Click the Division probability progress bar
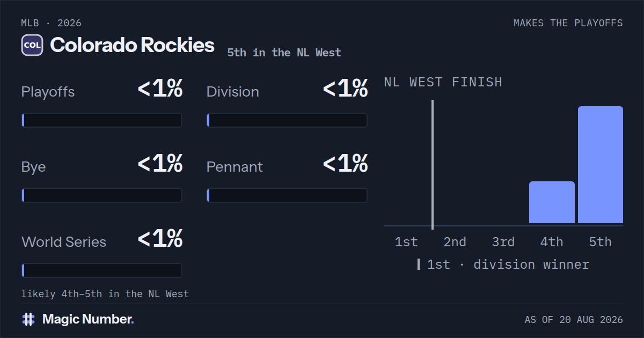Image resolution: width=644 pixels, height=338 pixels. pyautogui.click(x=287, y=120)
